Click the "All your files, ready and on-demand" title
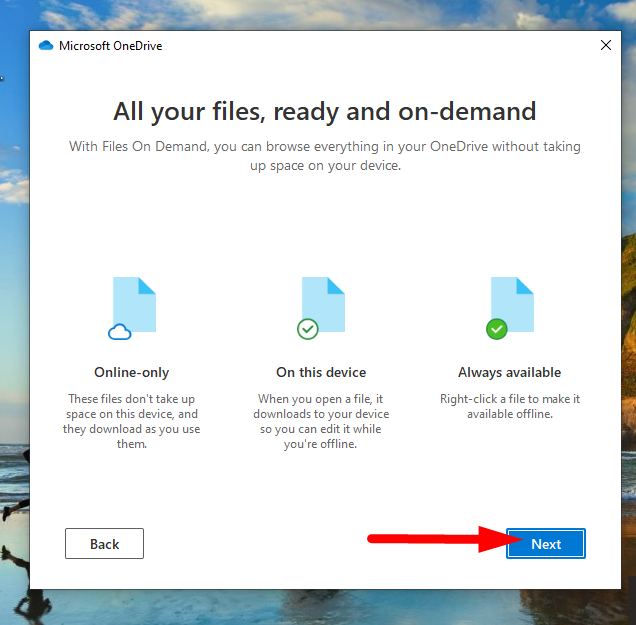 pos(324,110)
